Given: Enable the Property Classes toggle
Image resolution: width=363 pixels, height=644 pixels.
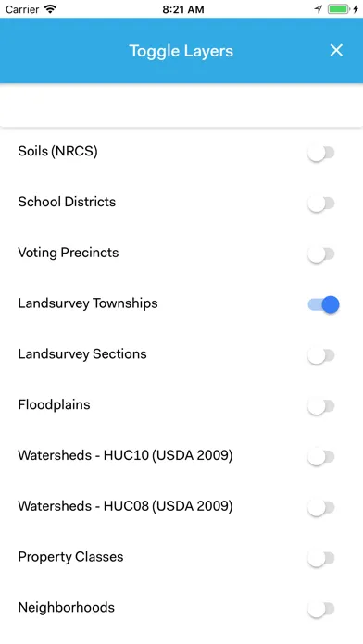Looking at the screenshot, I should coord(321,558).
